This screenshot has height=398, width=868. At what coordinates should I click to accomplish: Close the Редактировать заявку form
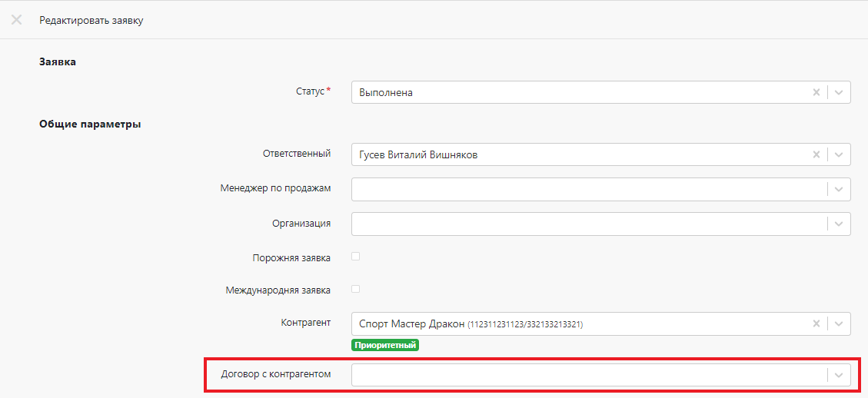coord(16,20)
